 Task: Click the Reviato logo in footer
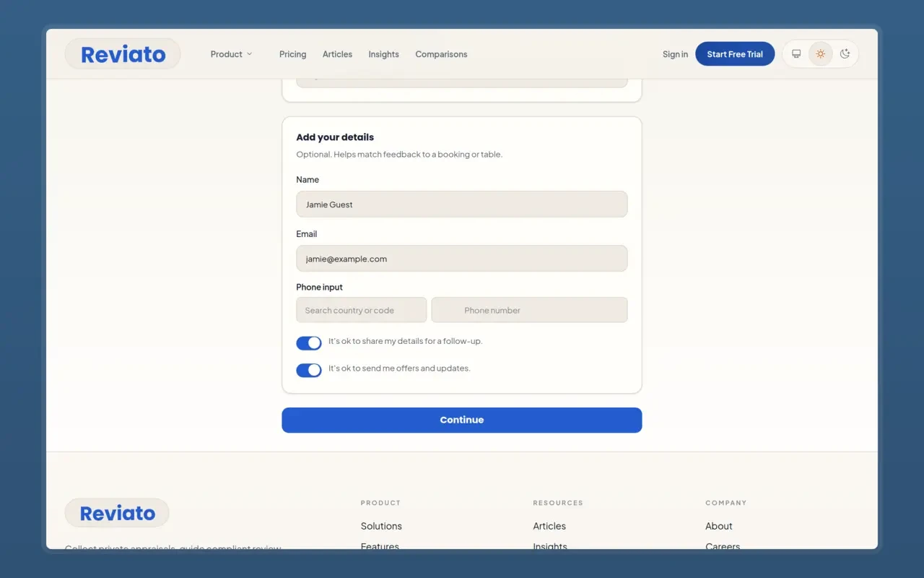(117, 513)
